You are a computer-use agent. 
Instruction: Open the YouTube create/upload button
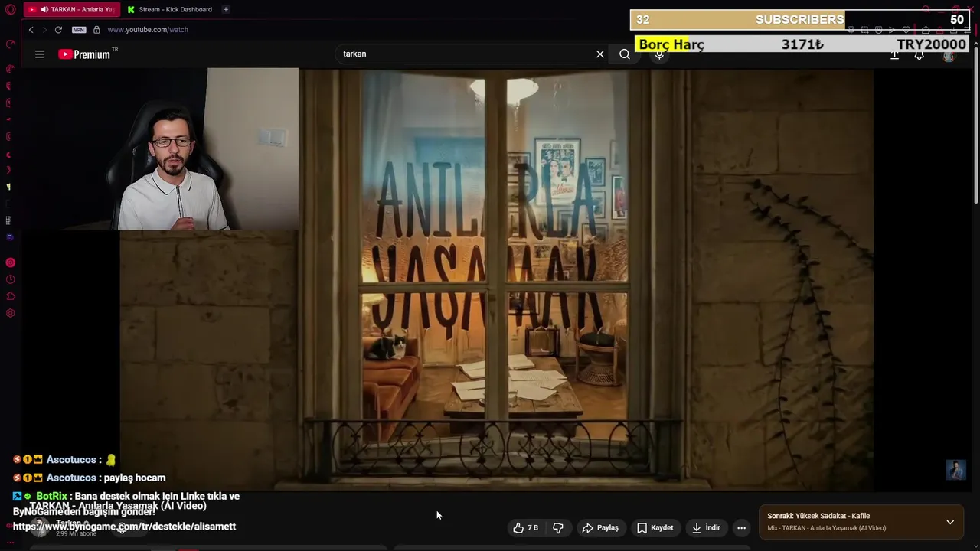click(x=894, y=54)
